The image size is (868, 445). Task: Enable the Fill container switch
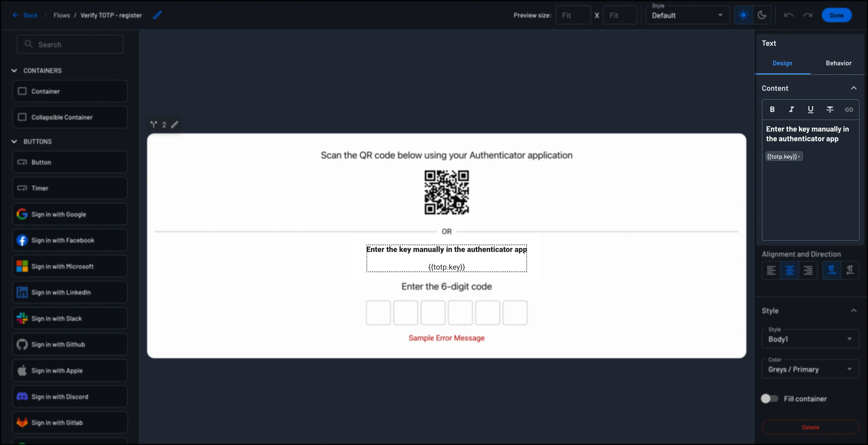click(769, 398)
